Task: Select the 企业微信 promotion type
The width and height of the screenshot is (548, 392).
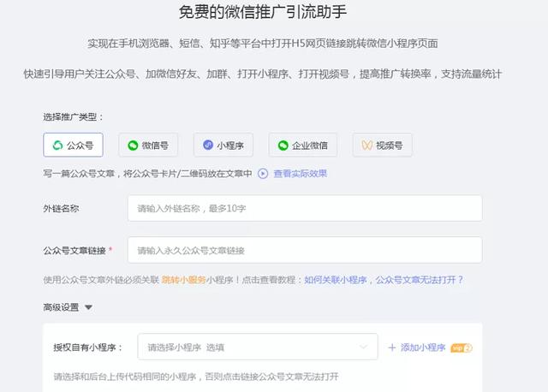Action: [302, 145]
